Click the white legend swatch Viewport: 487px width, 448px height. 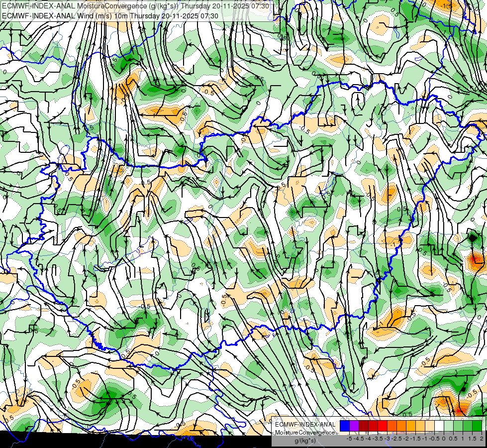(439, 426)
